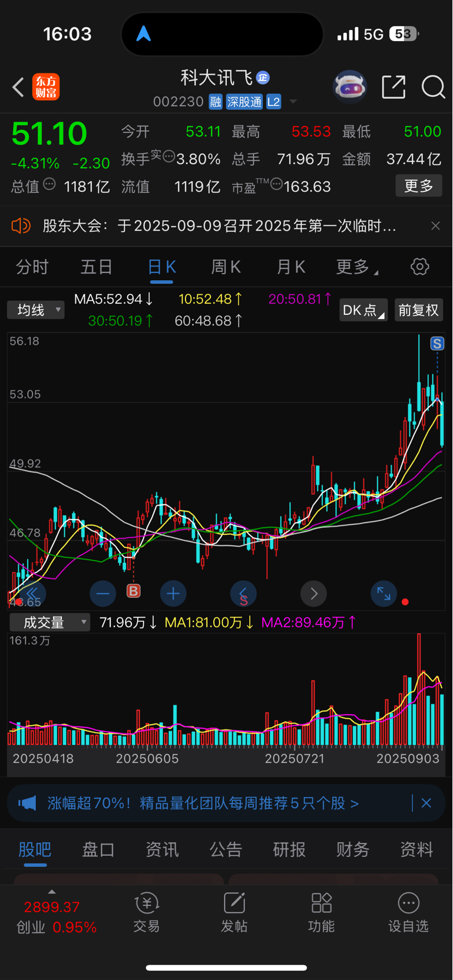This screenshot has width=453, height=980.
Task: Switch to 五日 tab
Action: [x=97, y=267]
